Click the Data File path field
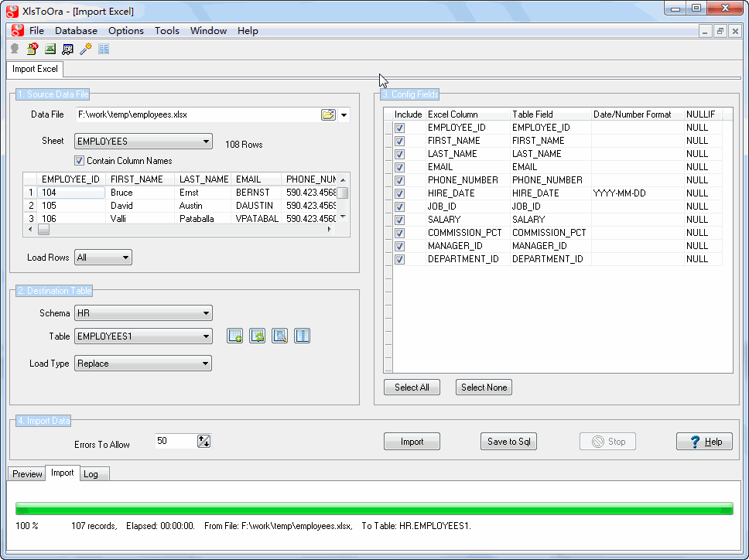The width and height of the screenshot is (749, 560). click(198, 114)
